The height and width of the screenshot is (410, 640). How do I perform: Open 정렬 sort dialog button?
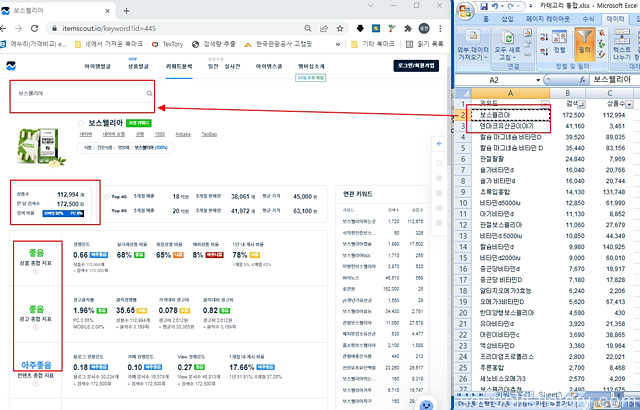pos(559,42)
